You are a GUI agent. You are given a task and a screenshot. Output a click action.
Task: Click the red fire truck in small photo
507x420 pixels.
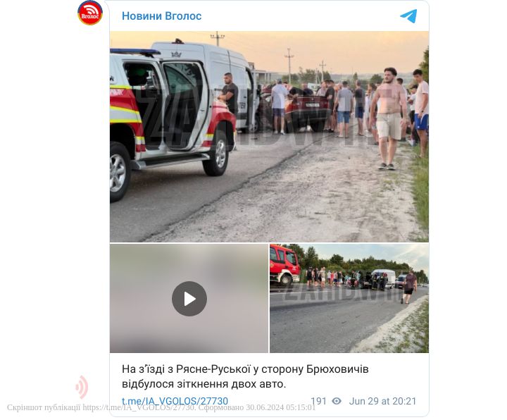click(x=285, y=264)
